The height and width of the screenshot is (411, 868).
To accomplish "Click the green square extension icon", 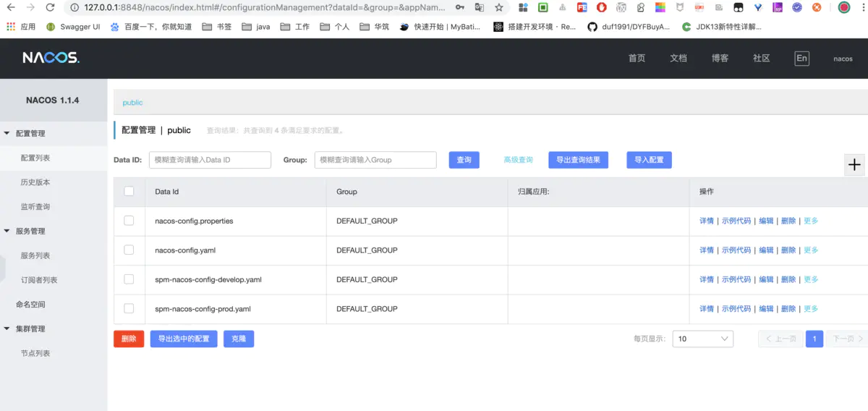I will (543, 7).
